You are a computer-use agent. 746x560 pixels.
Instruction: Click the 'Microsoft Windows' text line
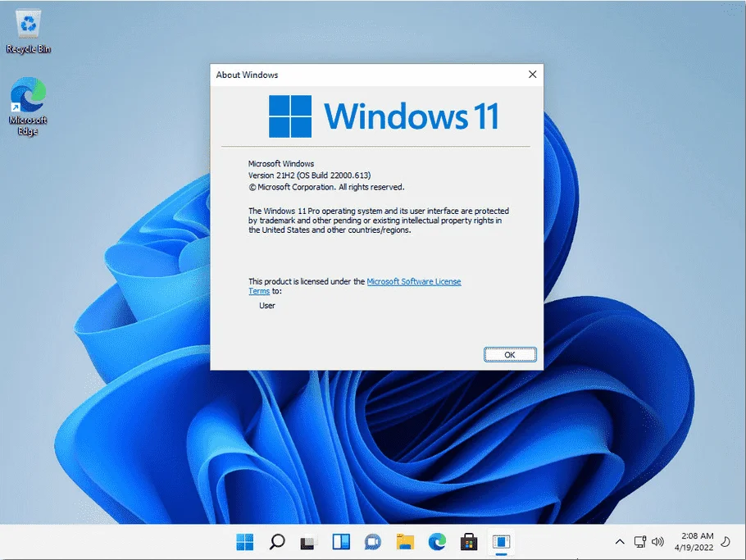click(281, 164)
